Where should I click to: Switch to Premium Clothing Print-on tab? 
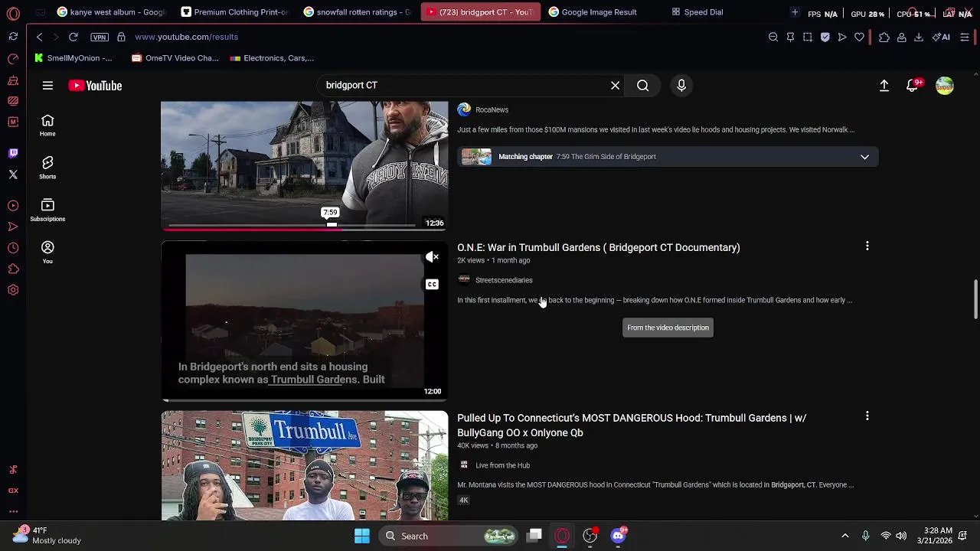tap(235, 12)
